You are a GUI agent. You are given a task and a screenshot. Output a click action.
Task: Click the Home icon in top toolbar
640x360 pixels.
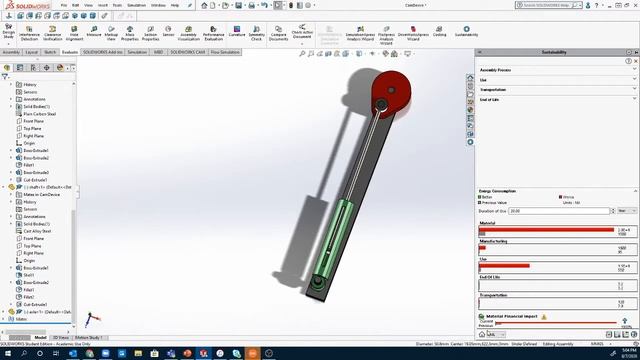(204, 5)
